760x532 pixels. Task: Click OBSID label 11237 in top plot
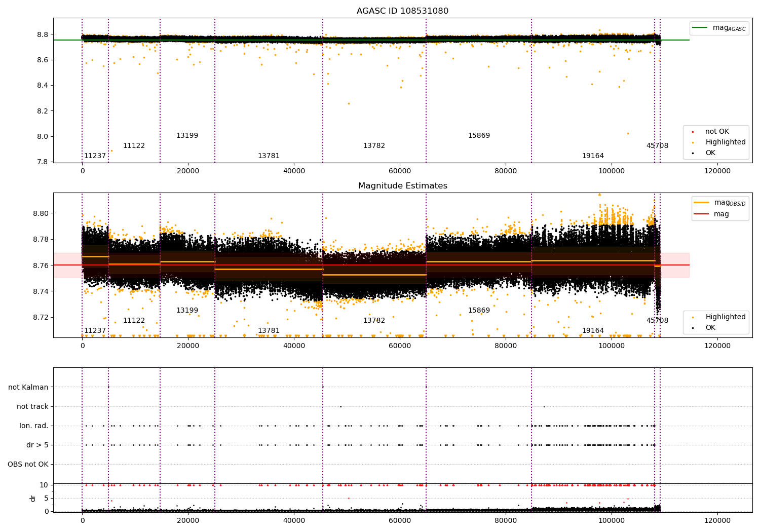click(95, 156)
